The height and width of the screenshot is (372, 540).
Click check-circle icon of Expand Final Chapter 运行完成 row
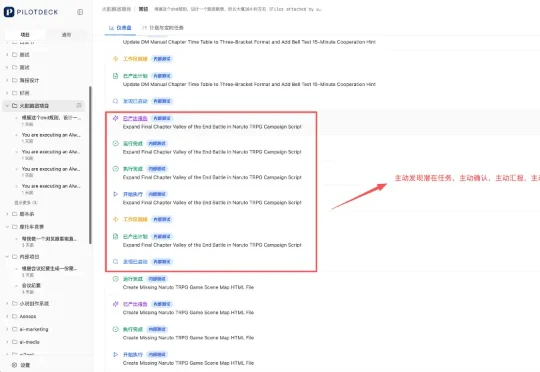tap(116, 143)
